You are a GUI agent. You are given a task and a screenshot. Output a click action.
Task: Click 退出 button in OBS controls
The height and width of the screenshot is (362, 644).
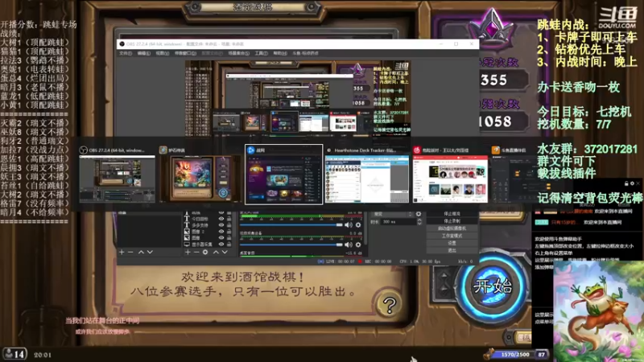pos(452,250)
